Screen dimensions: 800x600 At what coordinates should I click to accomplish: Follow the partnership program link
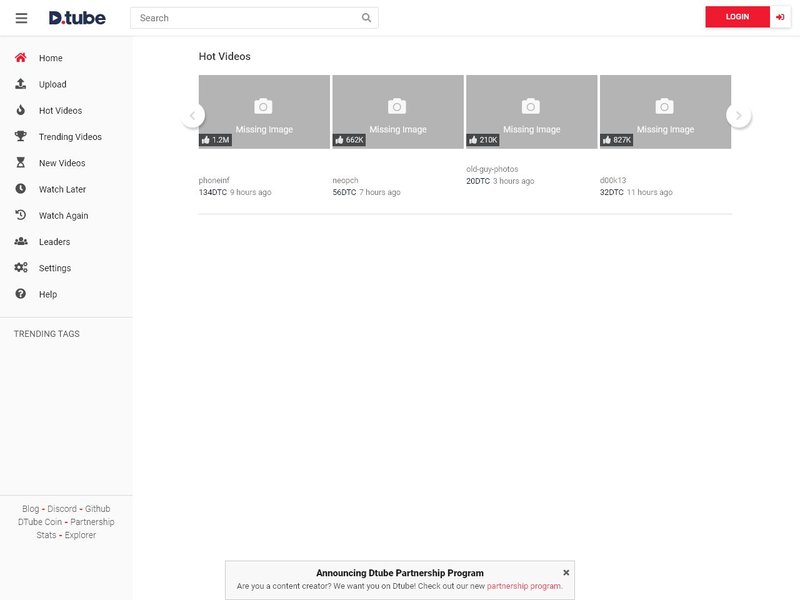523,586
